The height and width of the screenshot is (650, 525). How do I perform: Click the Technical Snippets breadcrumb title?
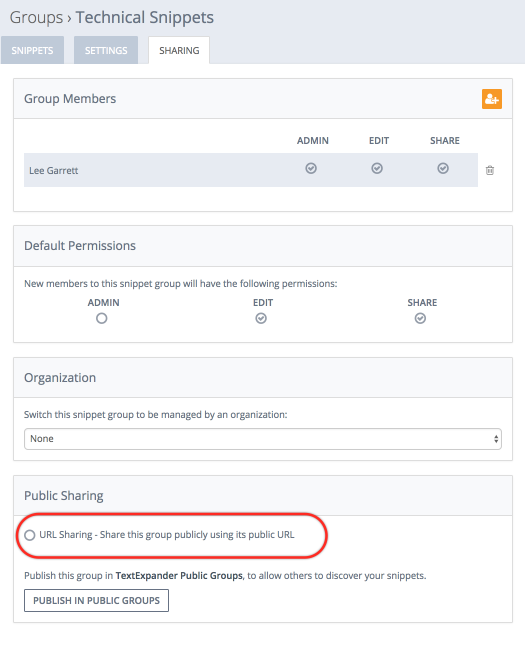(x=144, y=18)
